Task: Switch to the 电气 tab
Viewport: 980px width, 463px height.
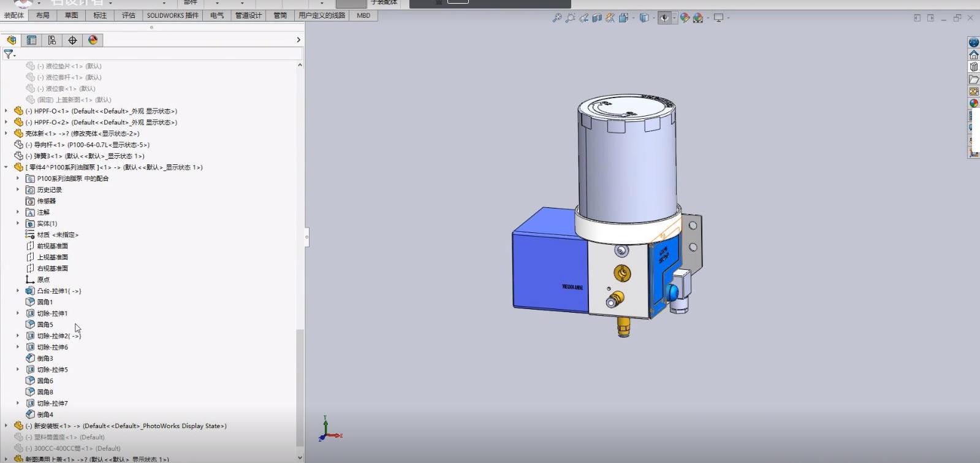Action: [217, 15]
